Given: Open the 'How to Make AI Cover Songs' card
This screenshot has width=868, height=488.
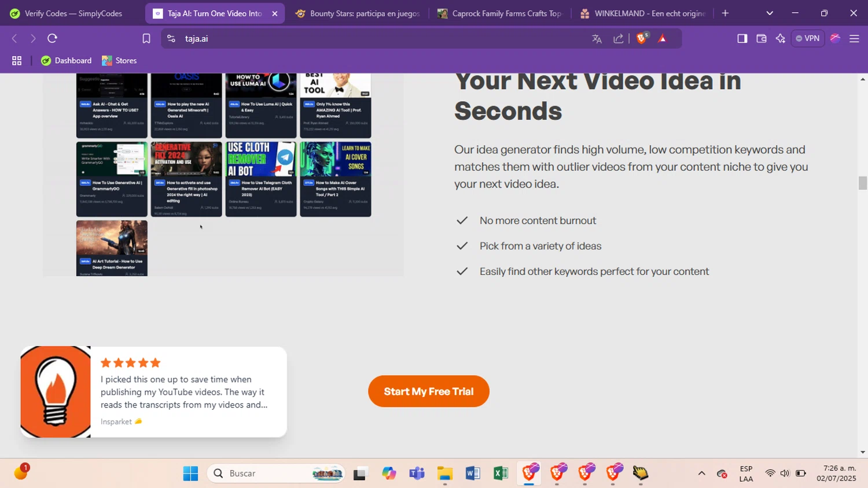Looking at the screenshot, I should (x=336, y=179).
